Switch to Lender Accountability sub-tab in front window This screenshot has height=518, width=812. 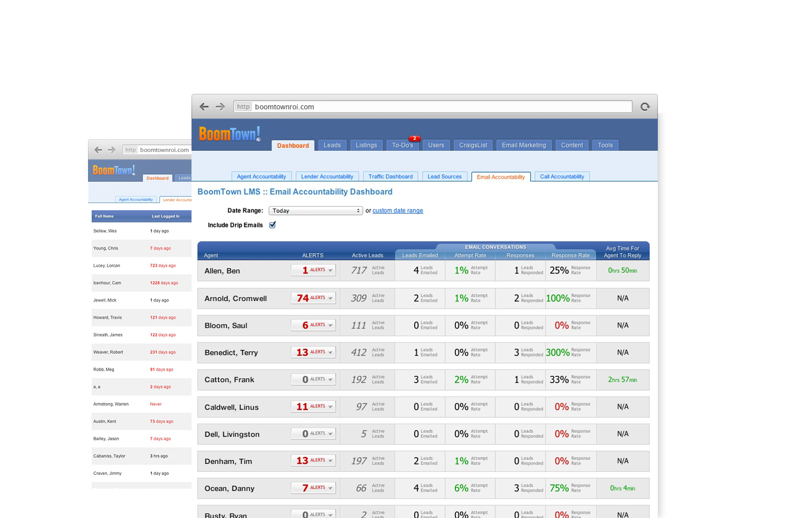[327, 177]
